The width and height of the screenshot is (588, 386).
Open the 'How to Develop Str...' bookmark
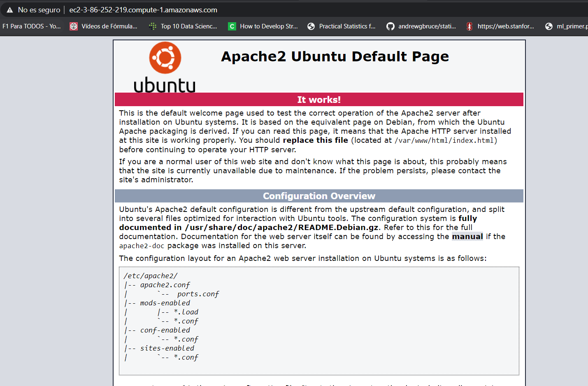(269, 26)
